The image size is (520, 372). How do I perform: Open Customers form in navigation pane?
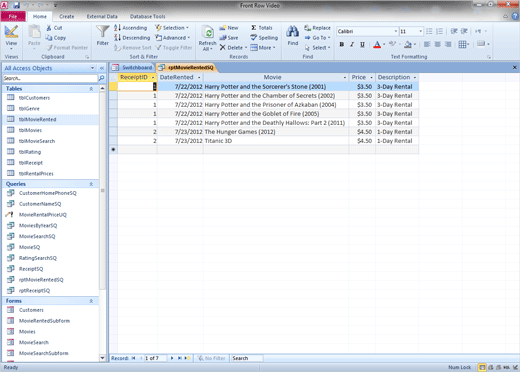31,310
